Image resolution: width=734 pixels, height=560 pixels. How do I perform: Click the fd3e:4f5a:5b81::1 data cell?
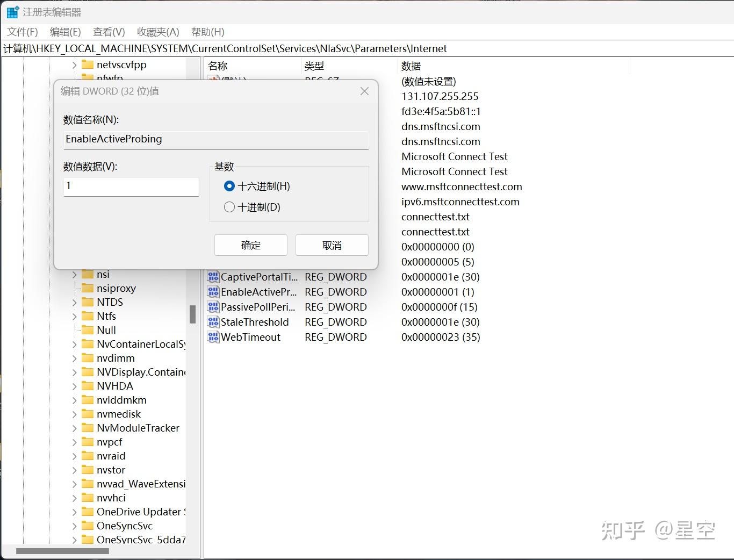441,111
